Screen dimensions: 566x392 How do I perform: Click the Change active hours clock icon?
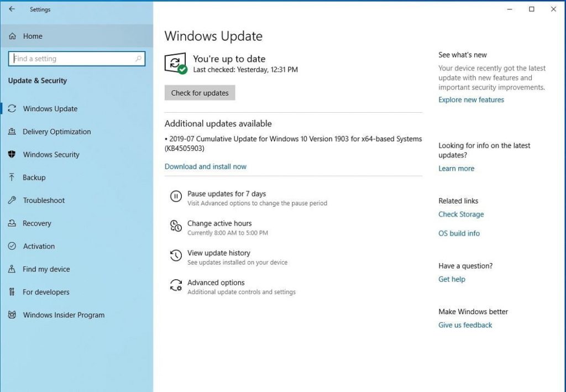click(x=176, y=226)
